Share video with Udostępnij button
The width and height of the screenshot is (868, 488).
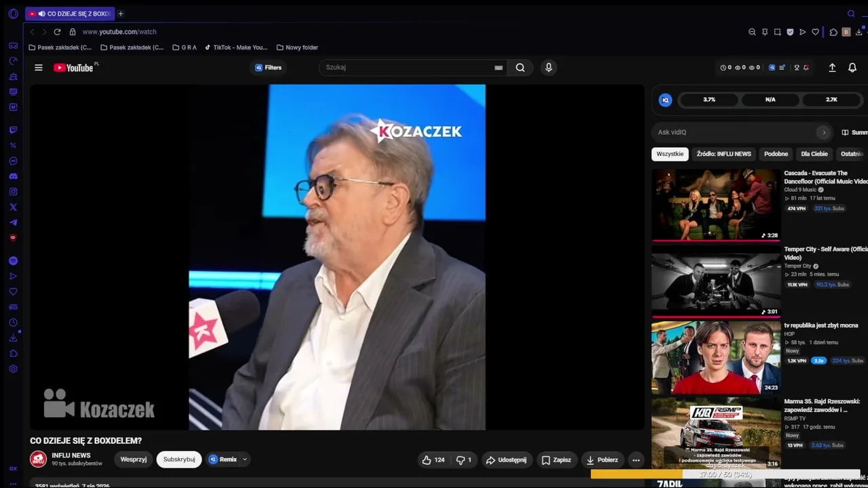tap(507, 460)
